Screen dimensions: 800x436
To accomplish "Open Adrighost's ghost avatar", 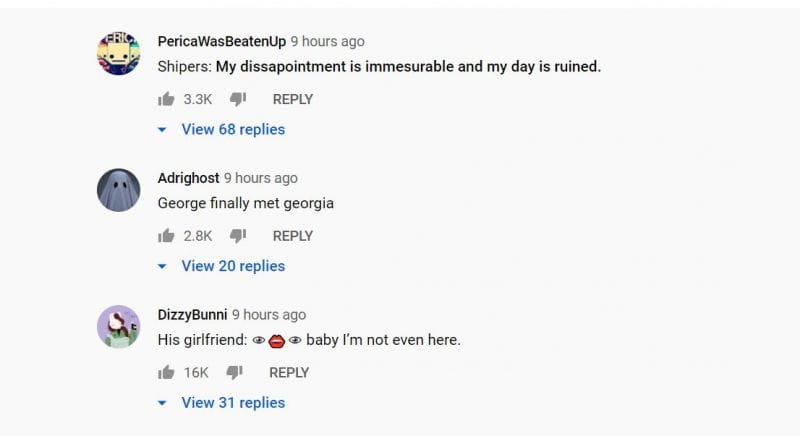I will (118, 190).
